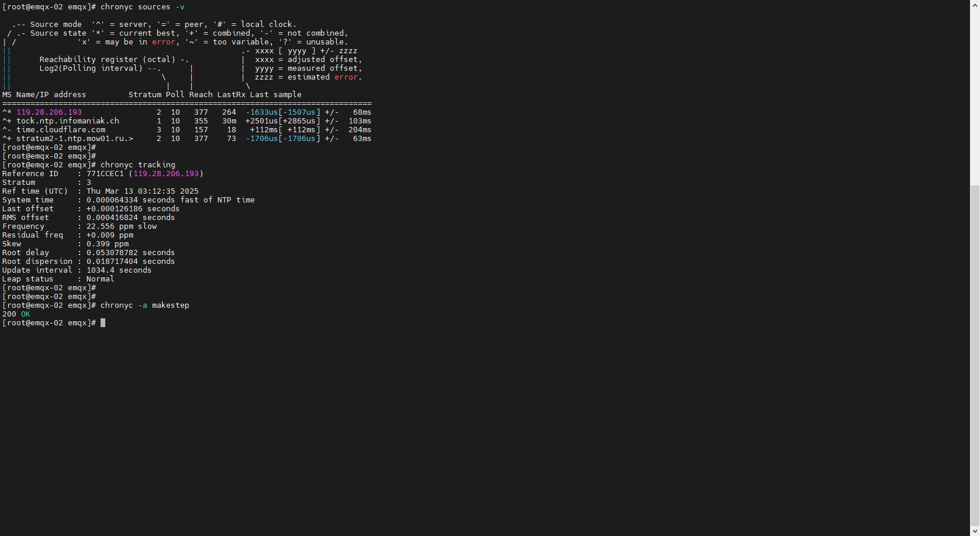This screenshot has height=536, width=980.
Task: Click the scrollbar down arrow
Action: tap(975, 531)
